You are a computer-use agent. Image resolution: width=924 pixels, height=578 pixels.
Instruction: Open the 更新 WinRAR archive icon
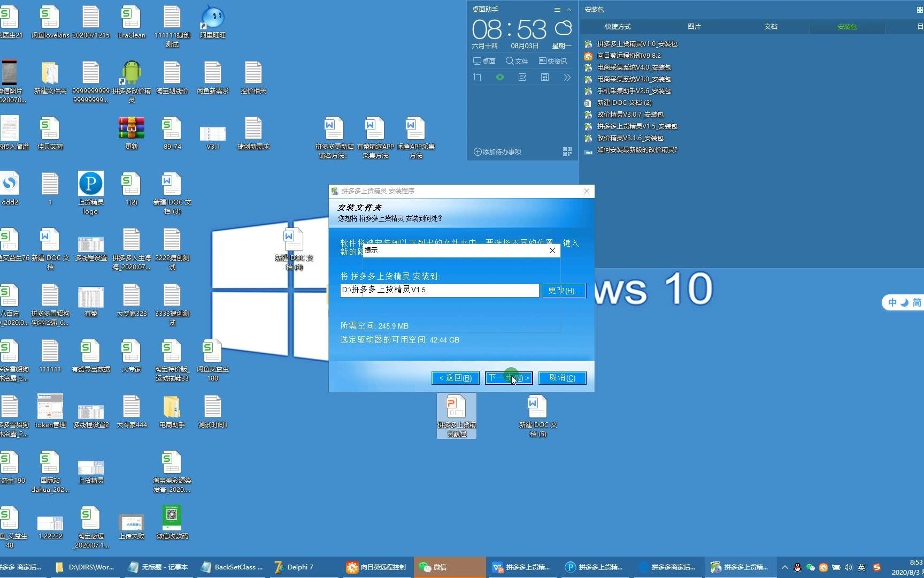[132, 134]
